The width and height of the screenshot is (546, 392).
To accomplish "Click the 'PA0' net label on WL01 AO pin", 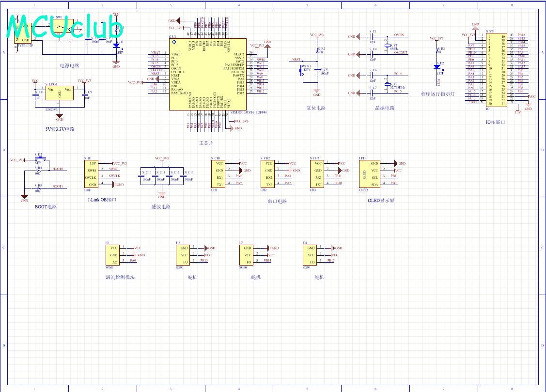I will point(133,260).
